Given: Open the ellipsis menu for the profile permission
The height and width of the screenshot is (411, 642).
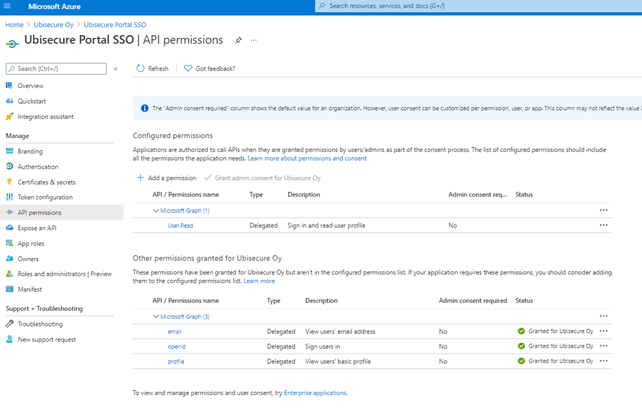Looking at the screenshot, I should click(604, 361).
